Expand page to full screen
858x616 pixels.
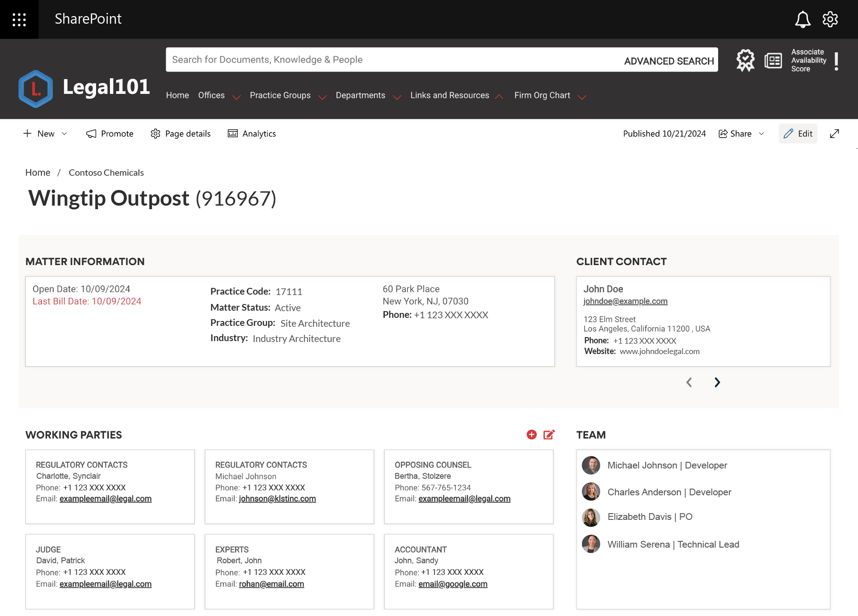click(x=834, y=134)
